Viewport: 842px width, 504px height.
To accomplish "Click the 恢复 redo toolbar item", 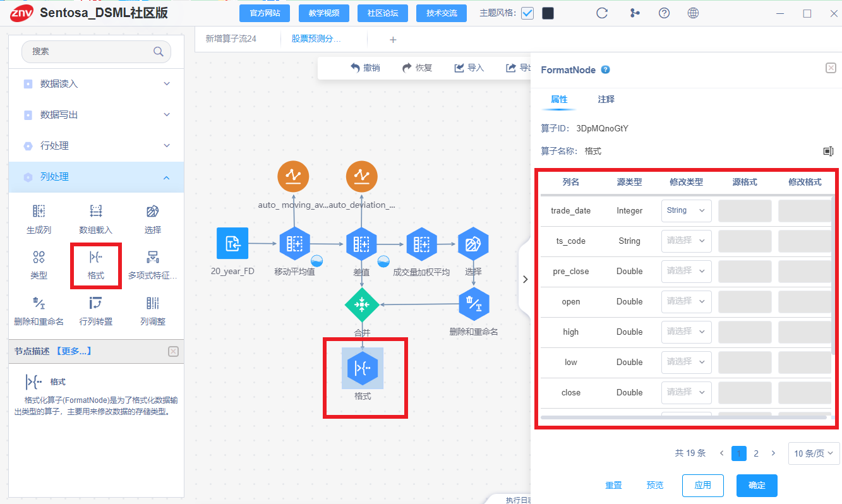I will click(x=417, y=68).
